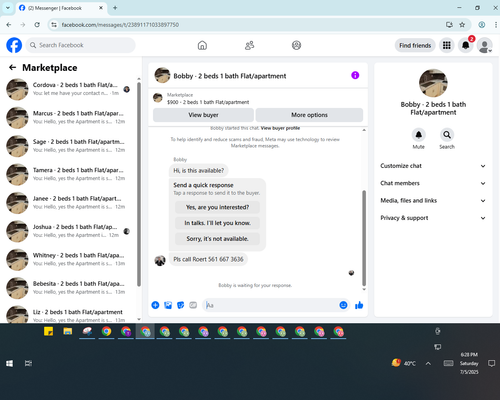500x400 pixels.
Task: Open the Tamera conversation
Action: (x=69, y=174)
